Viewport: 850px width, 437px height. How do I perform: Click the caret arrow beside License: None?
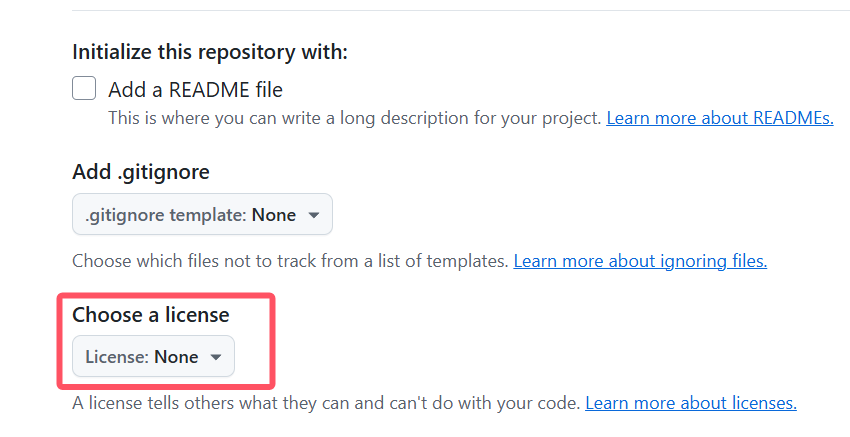pos(216,357)
